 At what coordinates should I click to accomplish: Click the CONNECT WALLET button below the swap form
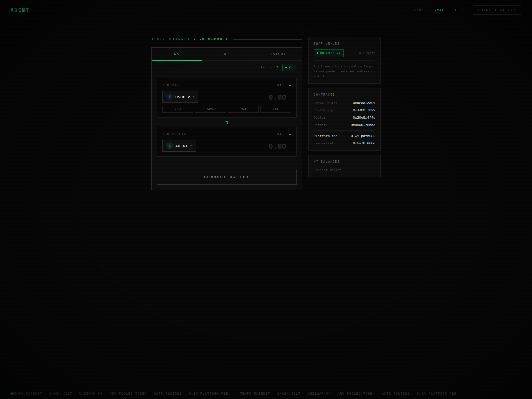coord(226,177)
